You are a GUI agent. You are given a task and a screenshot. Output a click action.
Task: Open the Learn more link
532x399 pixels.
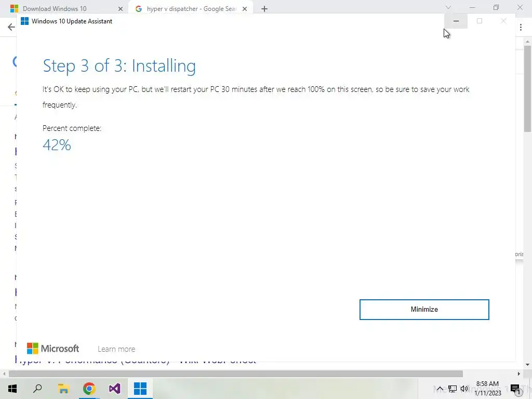116,349
